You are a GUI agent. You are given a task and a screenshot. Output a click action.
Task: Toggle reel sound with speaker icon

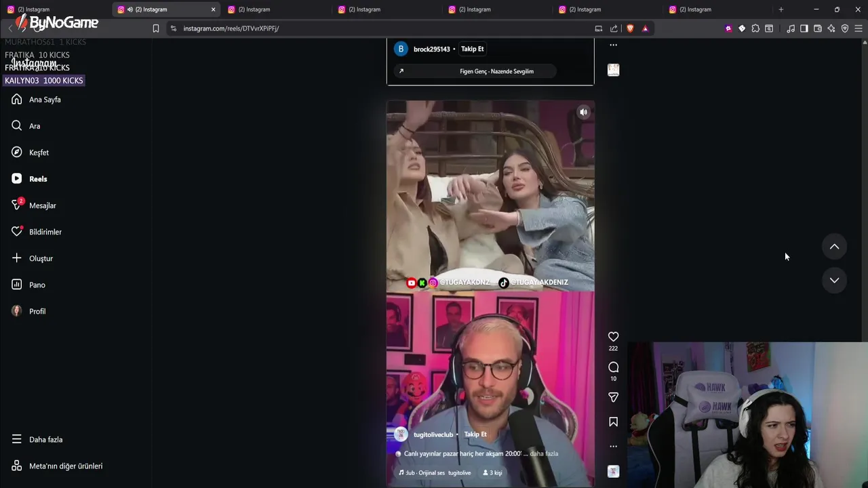pos(583,113)
